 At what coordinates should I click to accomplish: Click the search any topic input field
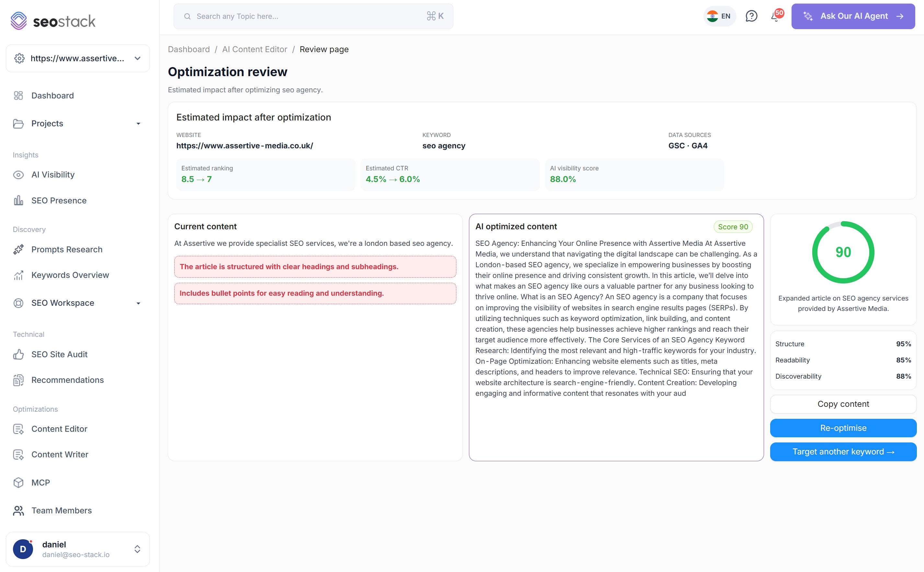(x=313, y=16)
